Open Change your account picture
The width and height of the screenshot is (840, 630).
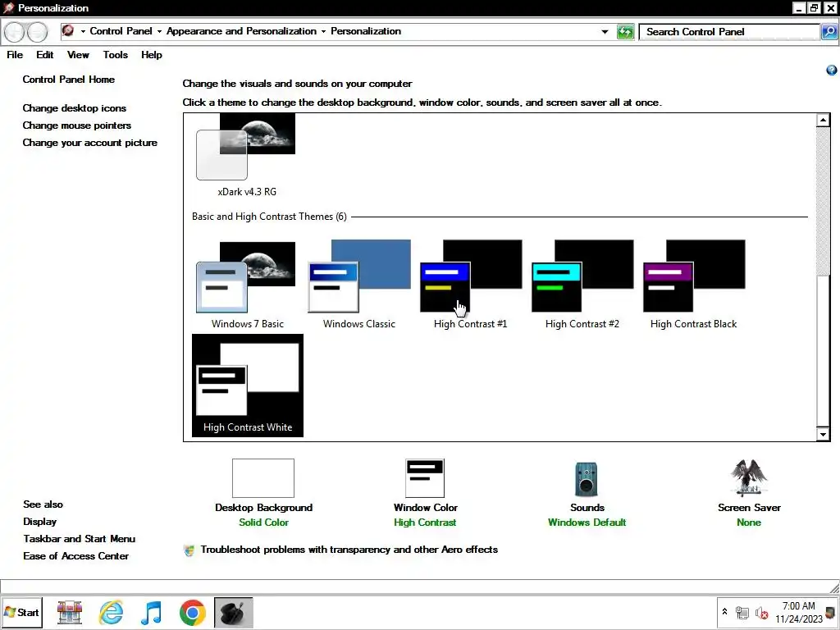click(x=90, y=143)
